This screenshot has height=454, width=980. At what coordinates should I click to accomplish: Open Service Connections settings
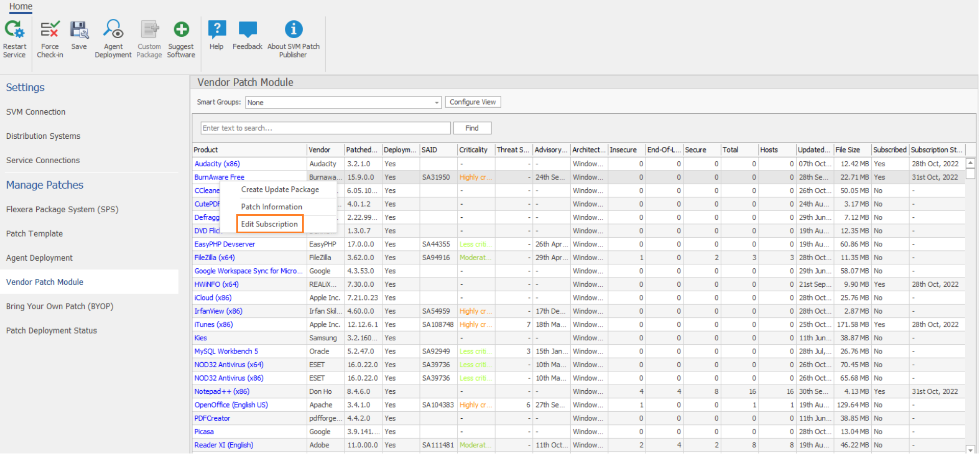(x=43, y=160)
